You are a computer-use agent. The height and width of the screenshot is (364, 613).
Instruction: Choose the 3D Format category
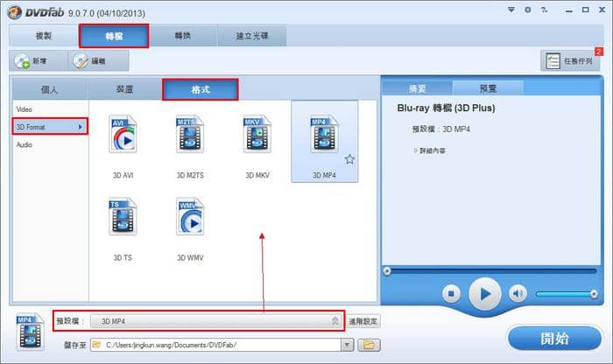pyautogui.click(x=50, y=127)
